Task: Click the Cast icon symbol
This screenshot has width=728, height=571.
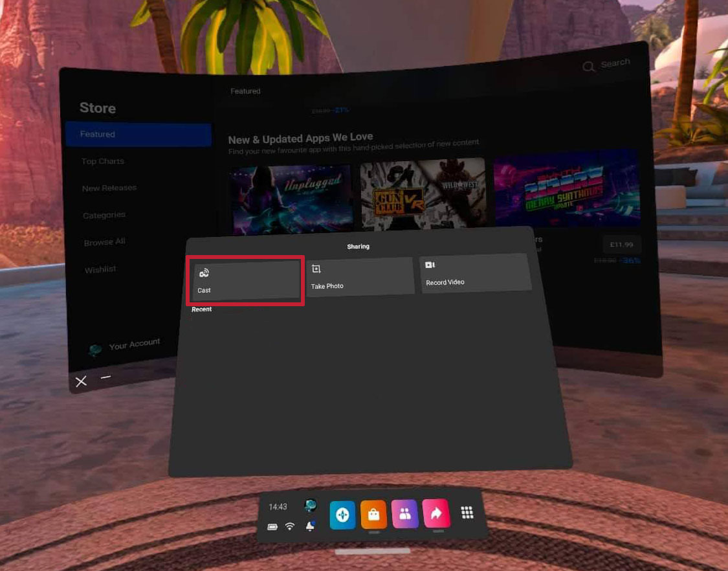Action: pyautogui.click(x=204, y=273)
